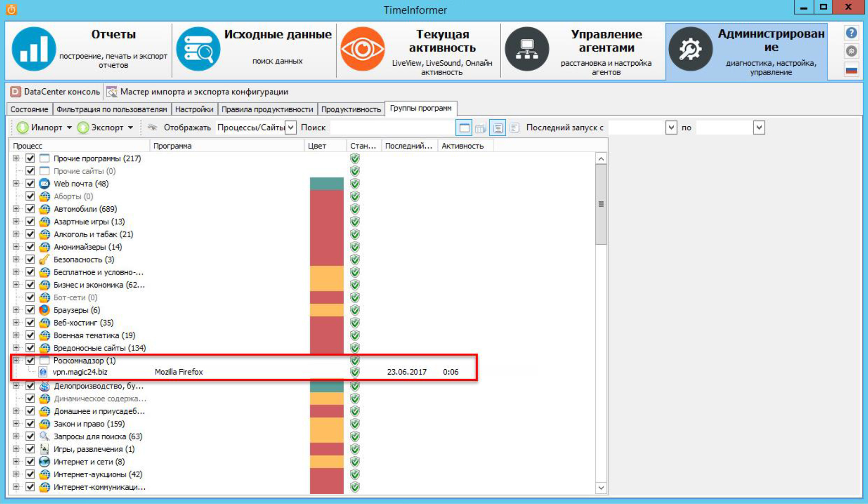Click the Текущая активность eye icon
The width and height of the screenshot is (868, 504).
pos(362,49)
